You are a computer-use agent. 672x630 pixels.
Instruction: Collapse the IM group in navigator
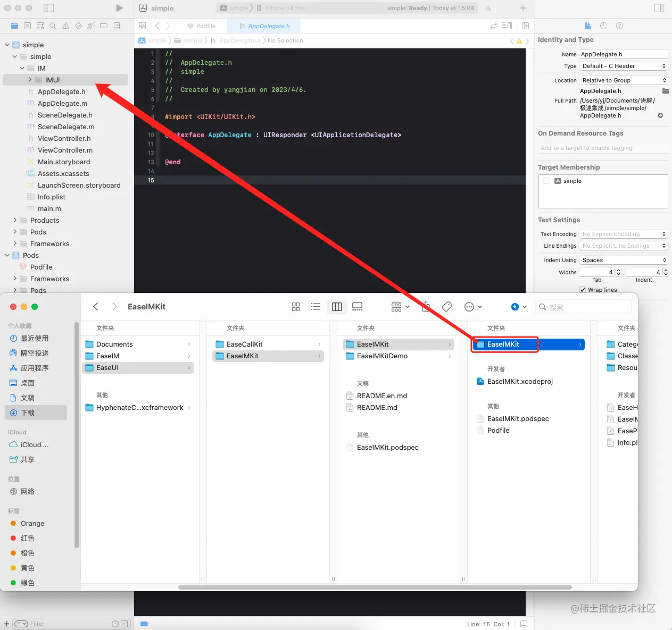click(x=22, y=68)
